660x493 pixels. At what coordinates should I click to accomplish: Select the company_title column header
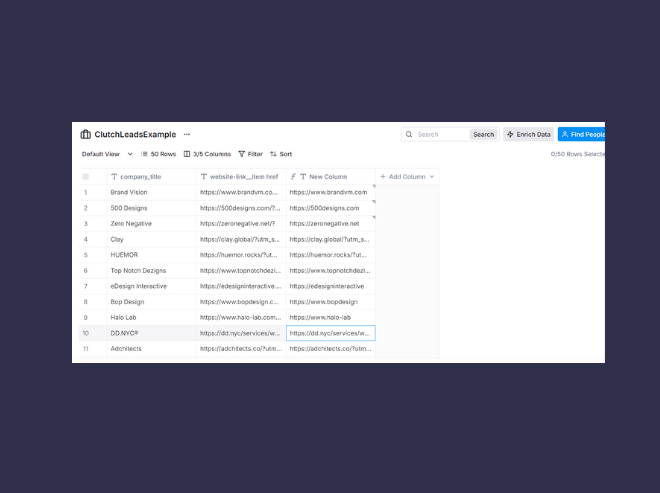coord(152,177)
